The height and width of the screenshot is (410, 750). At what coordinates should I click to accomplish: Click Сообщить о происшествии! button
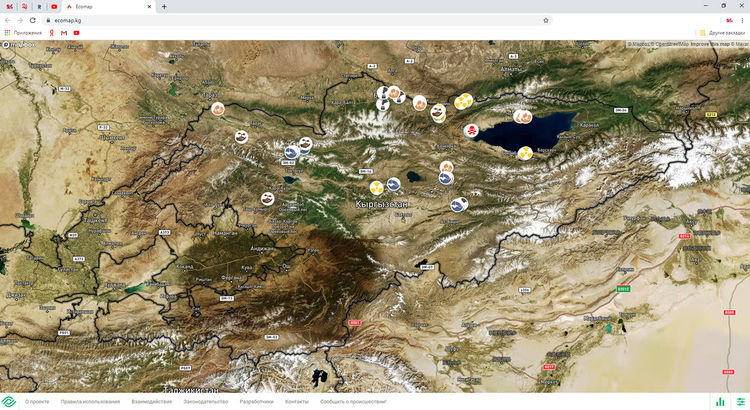[352, 401]
